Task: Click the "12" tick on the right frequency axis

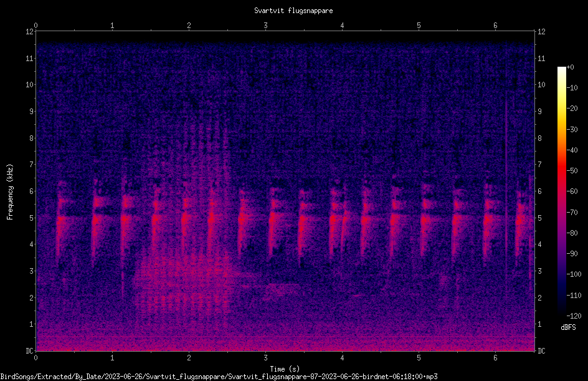Action: [541, 32]
